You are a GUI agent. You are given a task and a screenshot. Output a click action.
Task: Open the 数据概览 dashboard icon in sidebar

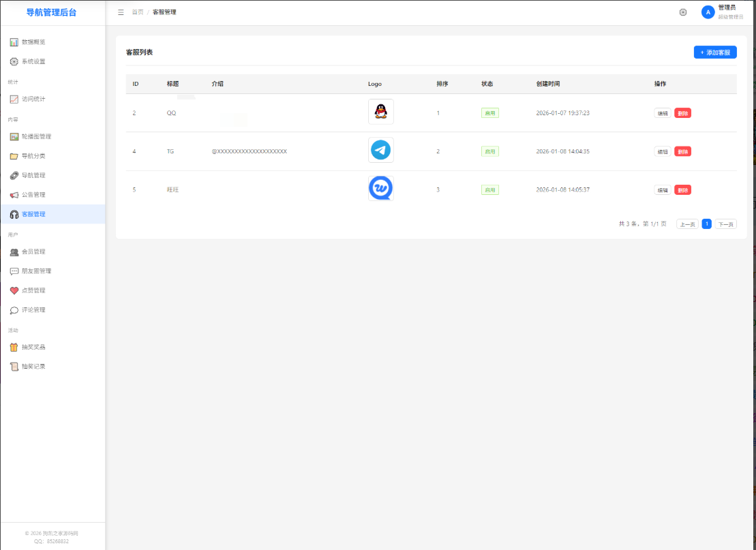[x=14, y=42]
